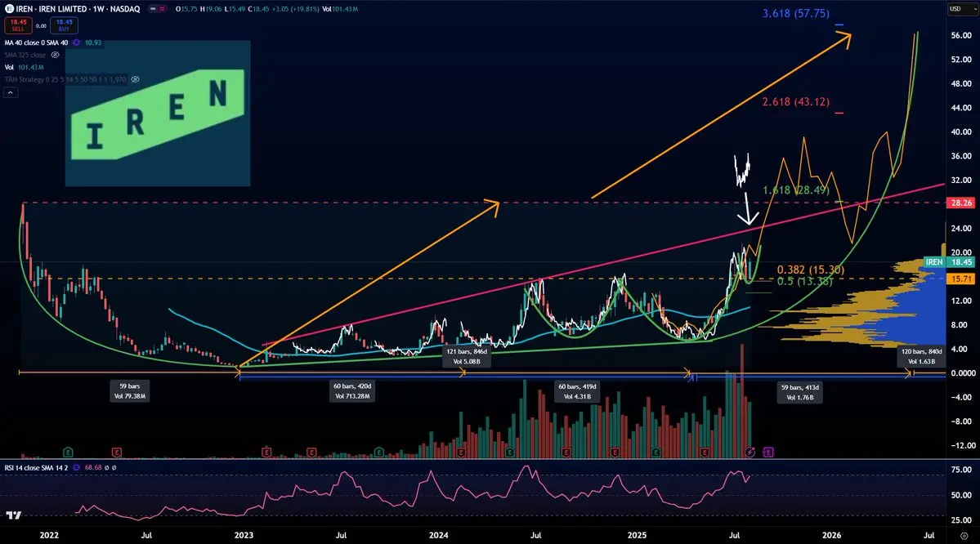Image resolution: width=980 pixels, height=544 pixels.
Task: Click the 18.45 BUY button
Action: [x=64, y=25]
